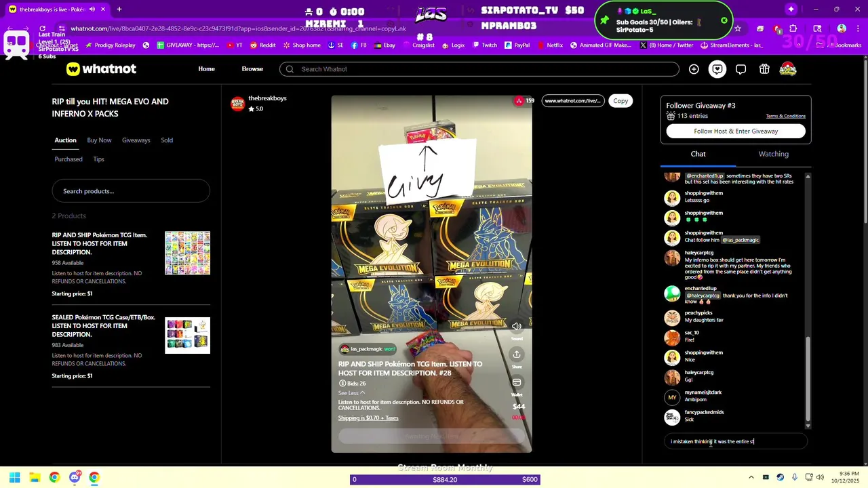This screenshot has width=868, height=488.
Task: Click the Search Whatnot field
Action: (479, 69)
